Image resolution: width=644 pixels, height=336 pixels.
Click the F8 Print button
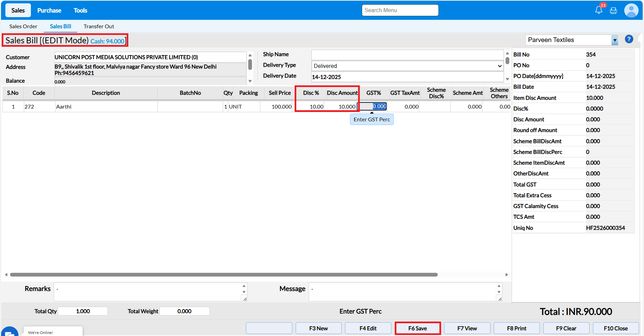516,328
